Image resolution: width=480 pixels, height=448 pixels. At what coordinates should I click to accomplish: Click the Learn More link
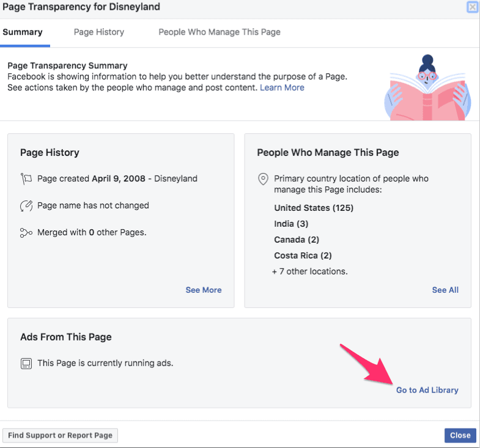click(x=282, y=87)
